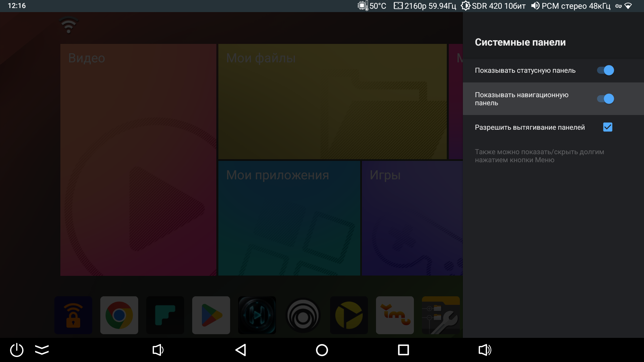Tap the volume down speaker icon
644x362 pixels.
tap(158, 350)
